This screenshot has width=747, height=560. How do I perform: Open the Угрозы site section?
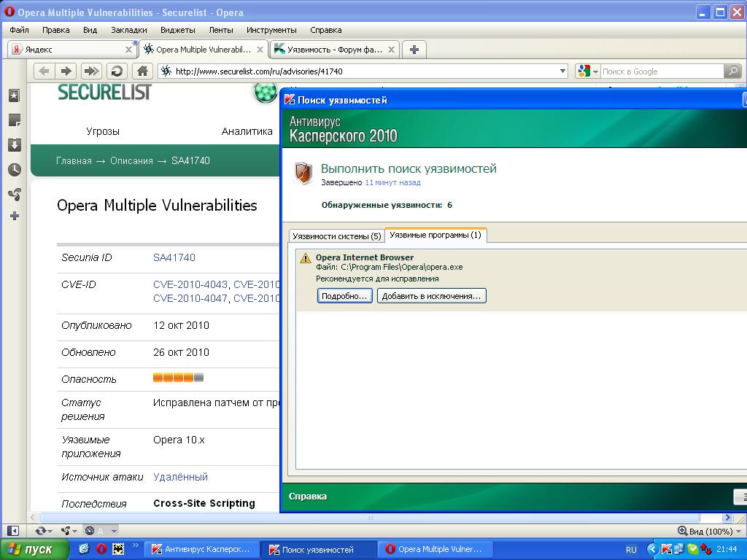pos(103,131)
